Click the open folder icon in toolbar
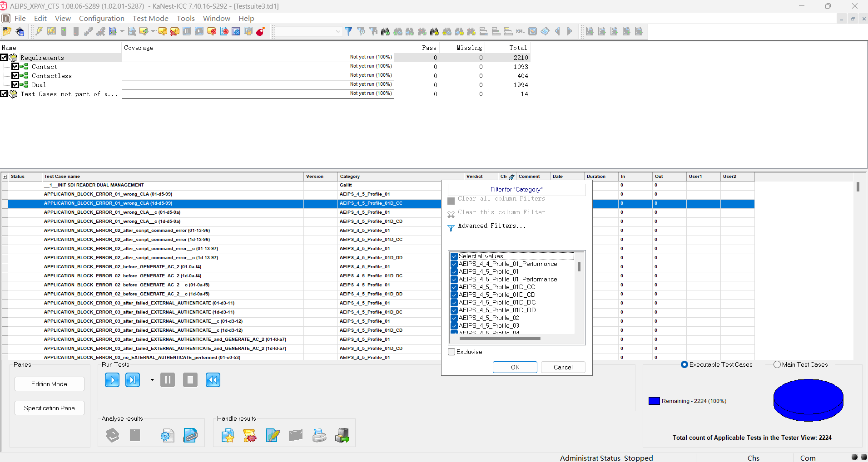Screen dimensions: 868x462 [x=7, y=31]
